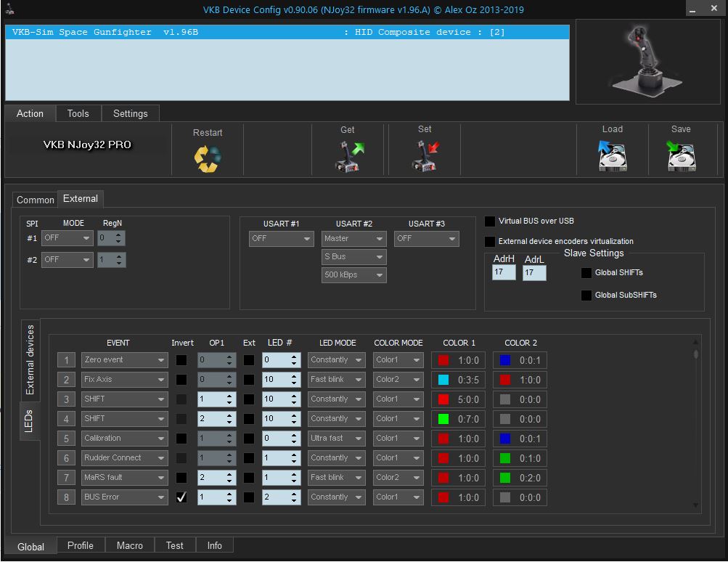Open the Profile tab at bottom

(x=80, y=545)
